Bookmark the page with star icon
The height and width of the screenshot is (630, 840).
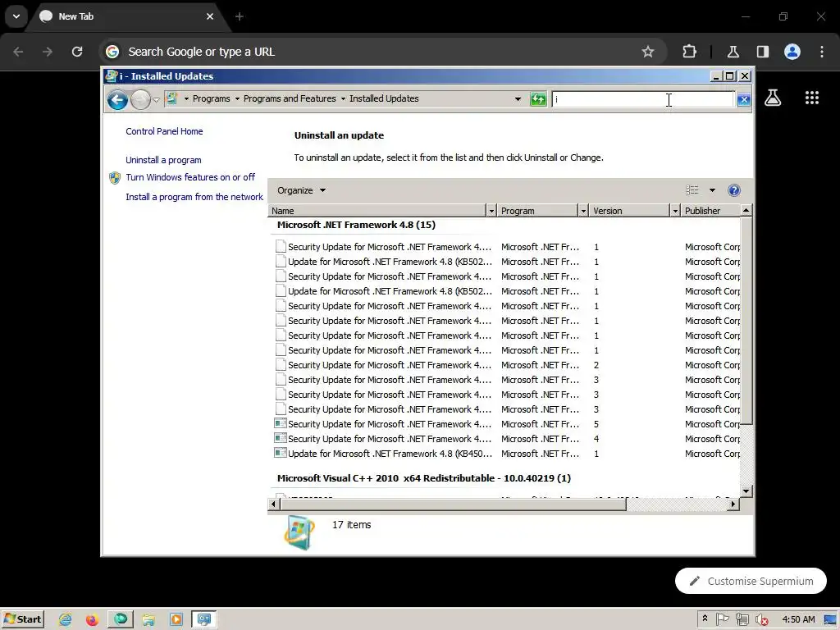648,52
